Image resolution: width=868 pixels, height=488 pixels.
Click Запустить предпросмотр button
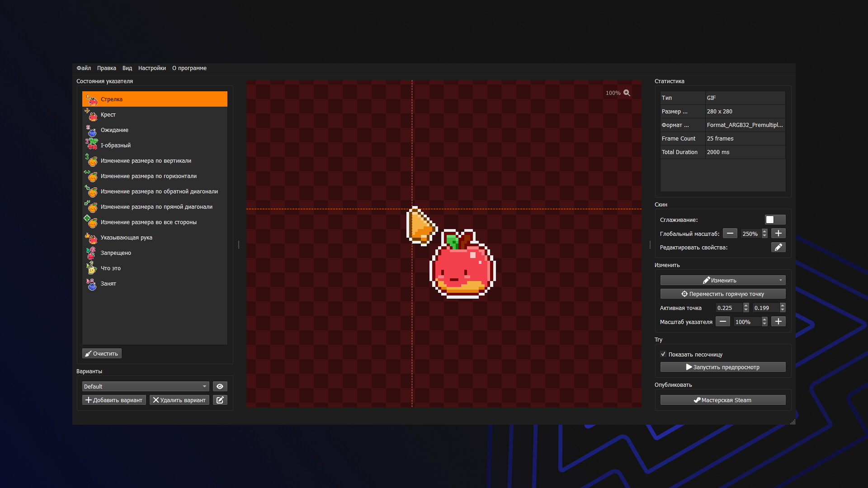(723, 367)
